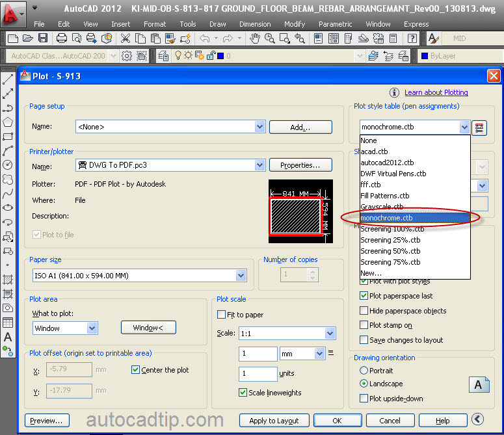The width and height of the screenshot is (504, 435).
Task: Open the Insert menu
Action: click(120, 24)
